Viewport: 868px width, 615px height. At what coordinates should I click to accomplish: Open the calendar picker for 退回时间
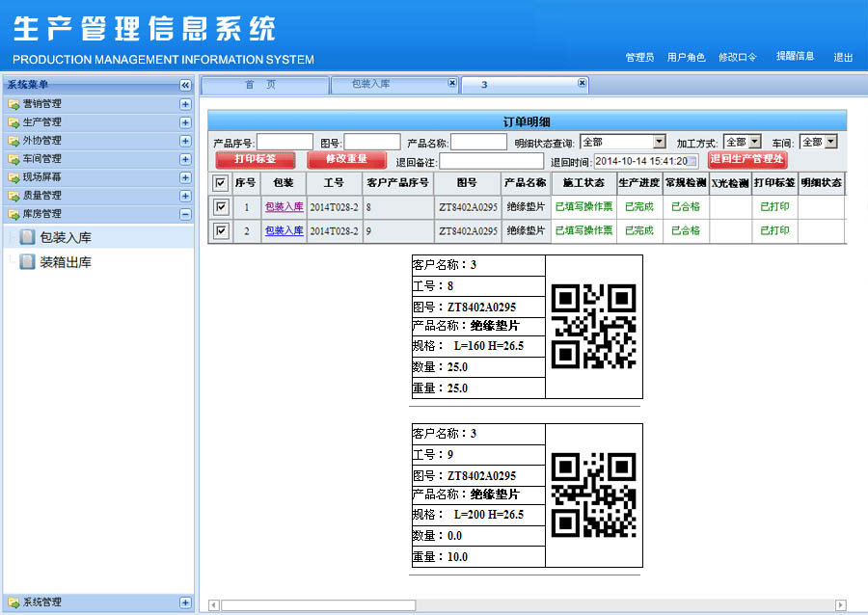pyautogui.click(x=692, y=161)
